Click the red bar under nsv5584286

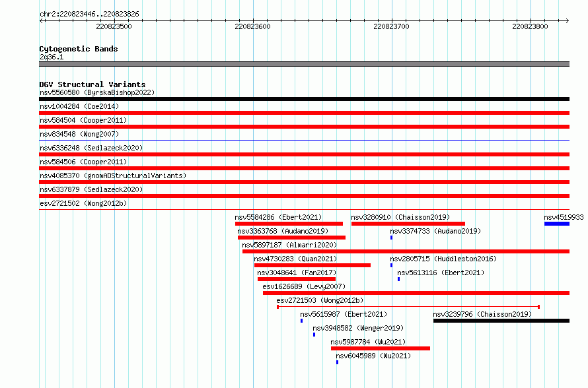[289, 224]
